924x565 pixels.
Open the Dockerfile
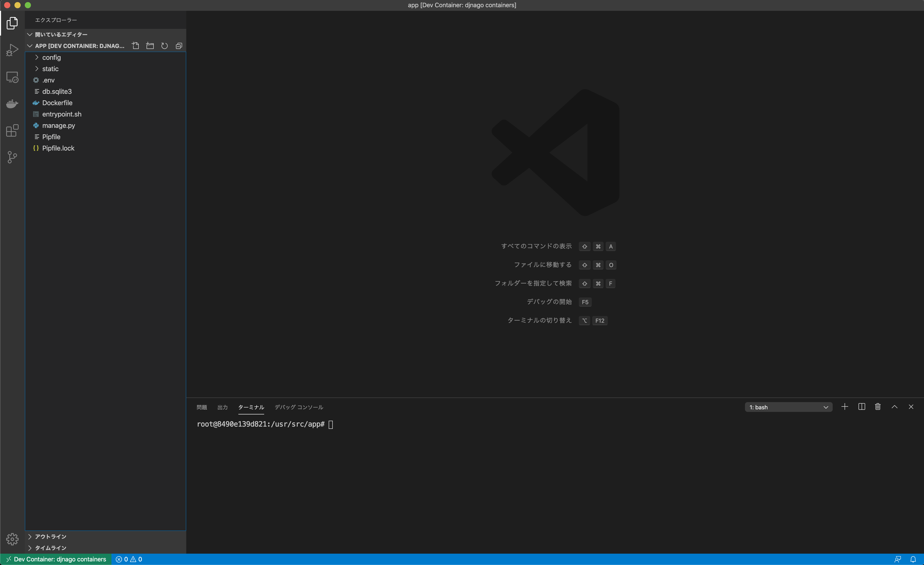click(x=105, y=103)
